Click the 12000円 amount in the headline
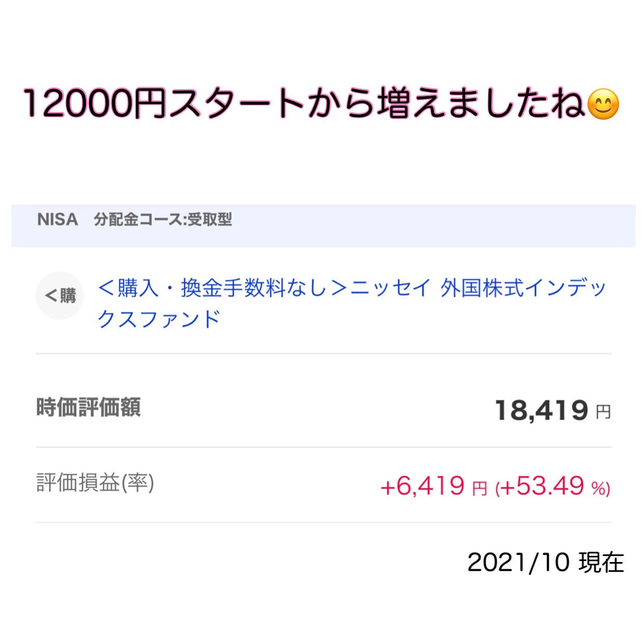Viewport: 644px width, 644px height. (94, 104)
